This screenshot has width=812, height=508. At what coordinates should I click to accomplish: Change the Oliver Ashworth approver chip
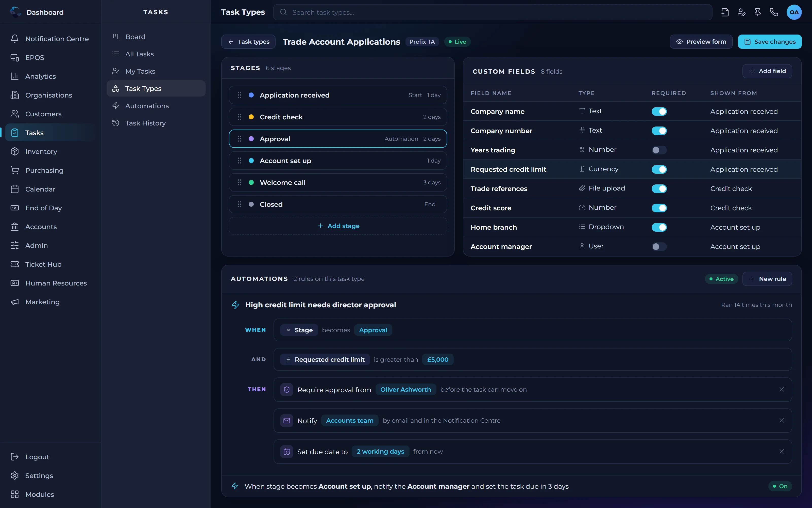click(x=406, y=389)
